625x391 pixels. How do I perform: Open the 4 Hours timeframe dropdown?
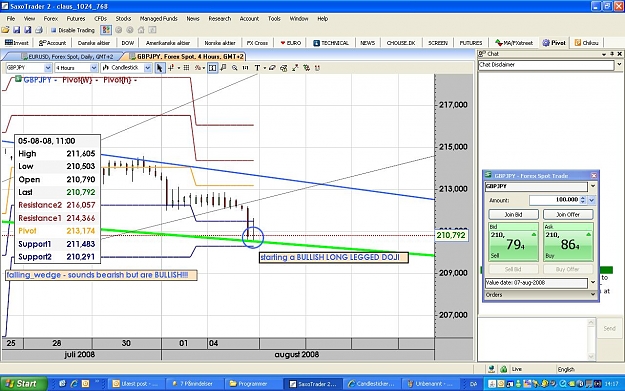94,68
